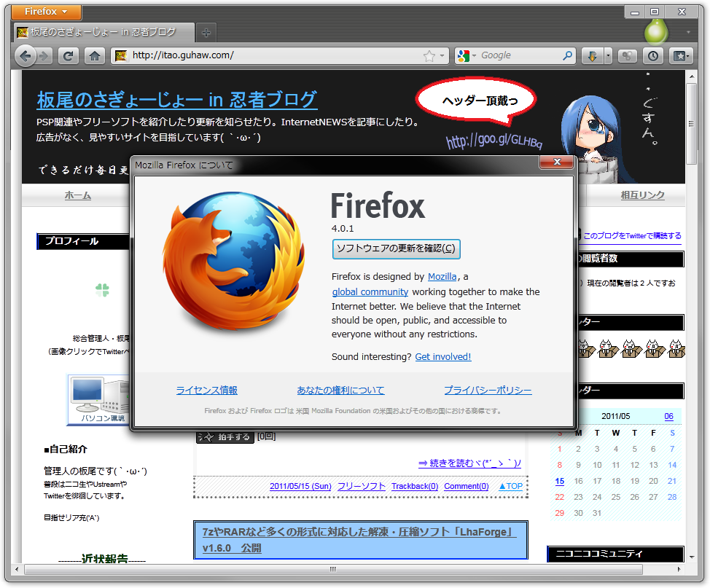Click the green pear ornament icon
This screenshot has height=588, width=710.
pyautogui.click(x=656, y=31)
